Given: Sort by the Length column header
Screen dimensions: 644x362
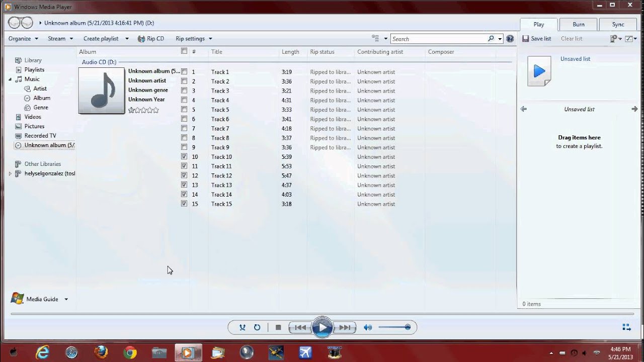Looking at the screenshot, I should pos(290,52).
